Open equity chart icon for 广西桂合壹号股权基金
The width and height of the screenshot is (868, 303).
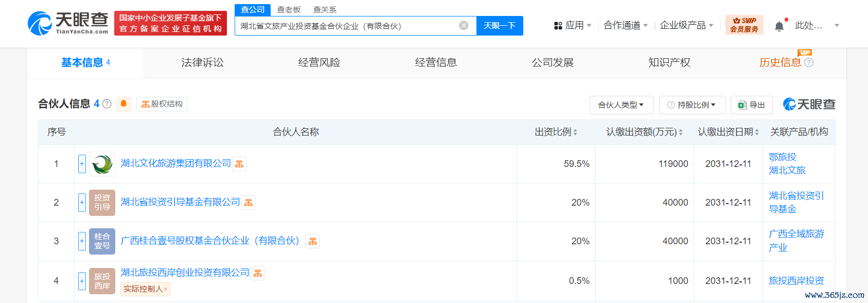click(x=313, y=241)
